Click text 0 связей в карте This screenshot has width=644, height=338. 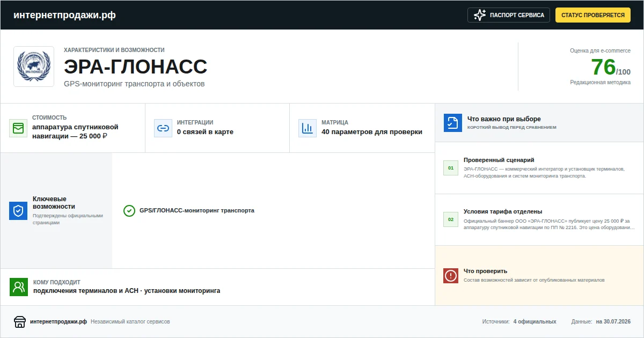click(x=205, y=132)
